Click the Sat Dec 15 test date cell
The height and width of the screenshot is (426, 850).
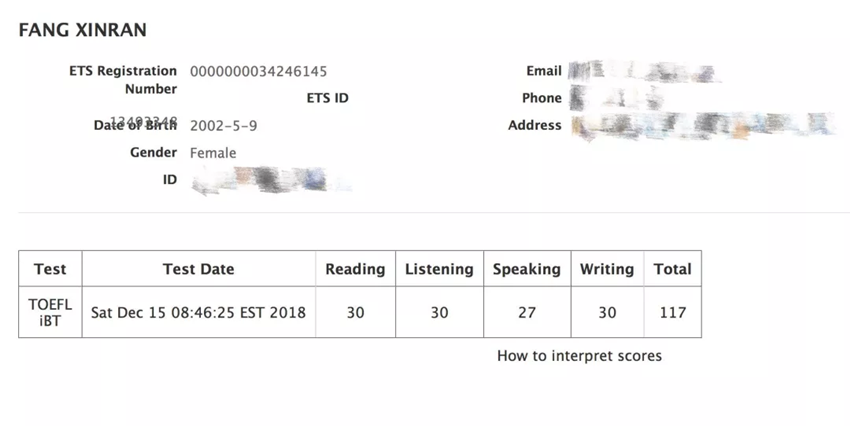198,312
